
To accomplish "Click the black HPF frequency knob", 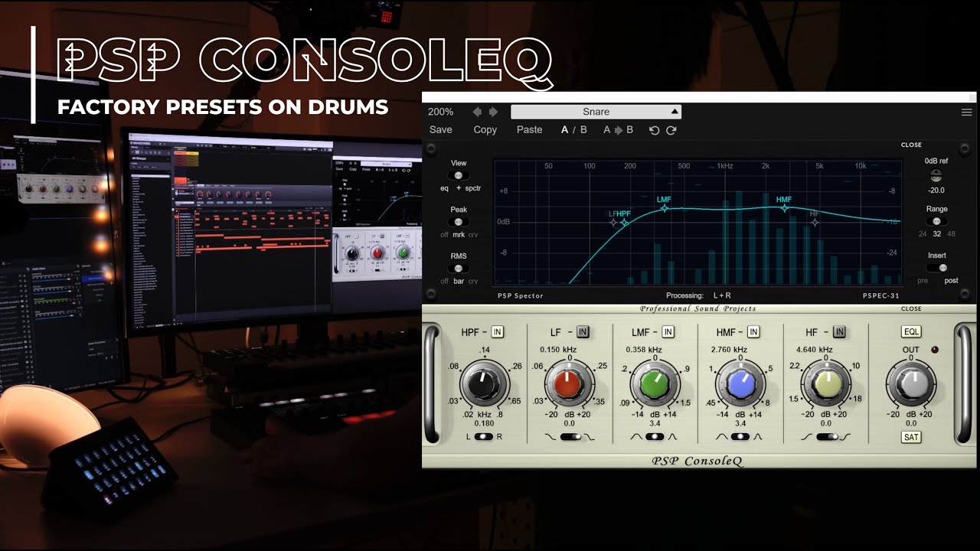I will (x=482, y=384).
